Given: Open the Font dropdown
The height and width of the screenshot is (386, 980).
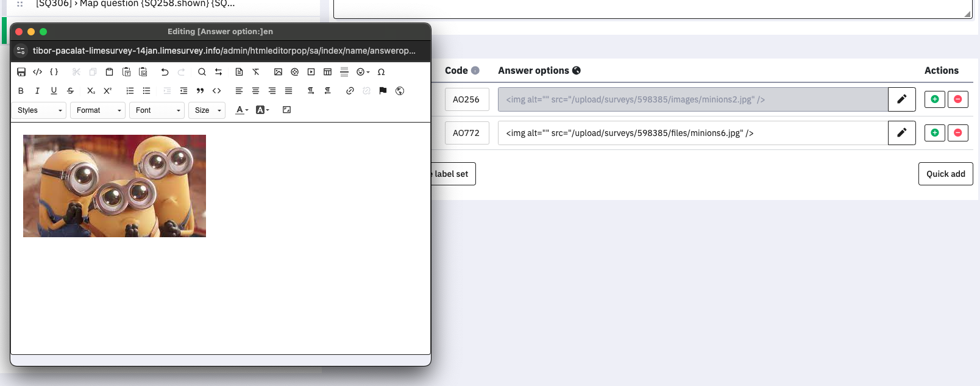Looking at the screenshot, I should tap(157, 110).
